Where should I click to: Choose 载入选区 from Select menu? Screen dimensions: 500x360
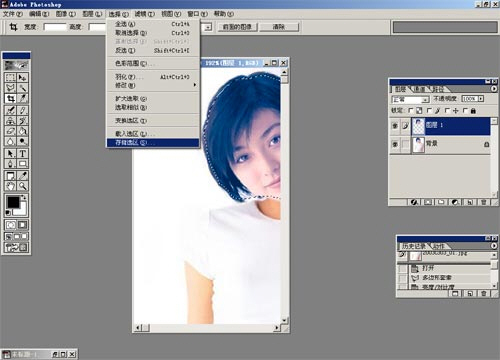[x=153, y=134]
